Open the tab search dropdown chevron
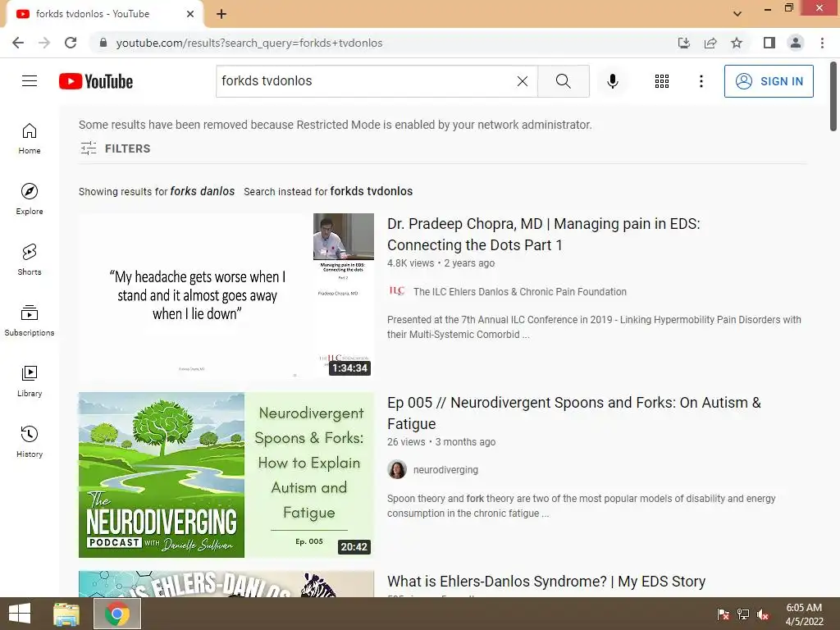The height and width of the screenshot is (630, 840). coord(737,14)
